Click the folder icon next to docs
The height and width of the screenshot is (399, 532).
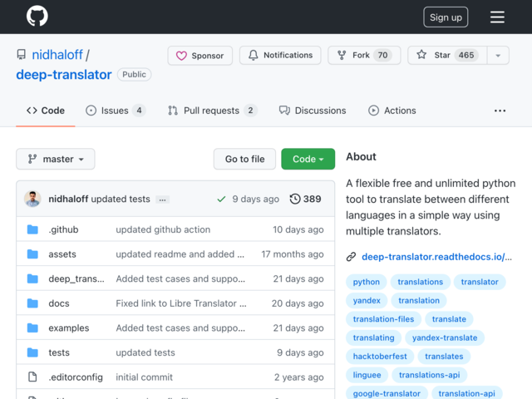pyautogui.click(x=32, y=303)
